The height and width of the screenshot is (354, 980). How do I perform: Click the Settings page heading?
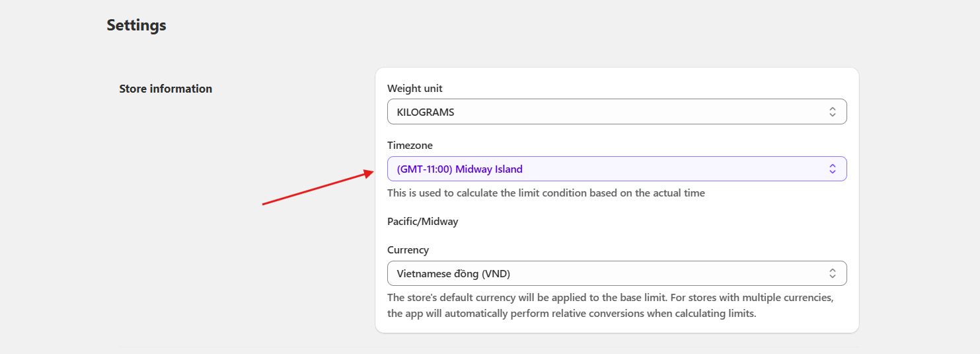tap(136, 25)
